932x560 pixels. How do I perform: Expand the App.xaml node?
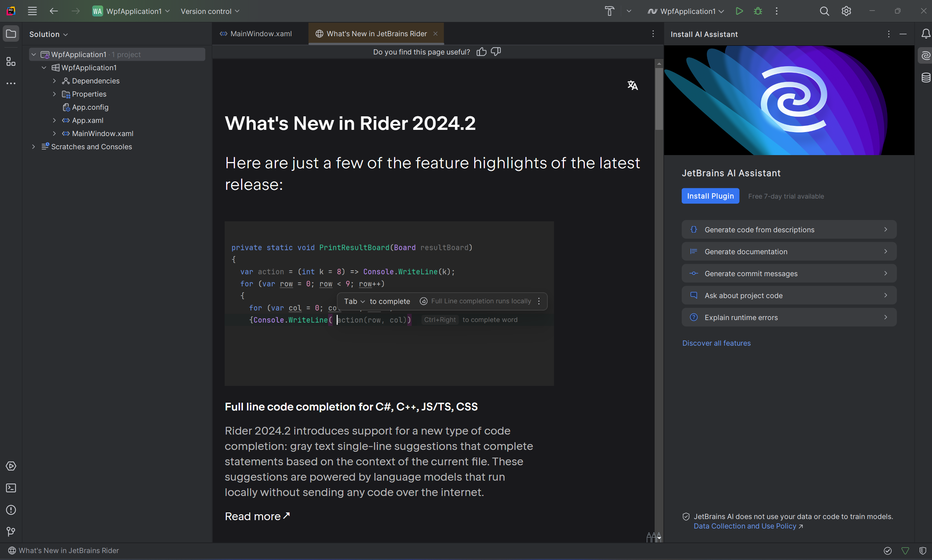pos(54,120)
